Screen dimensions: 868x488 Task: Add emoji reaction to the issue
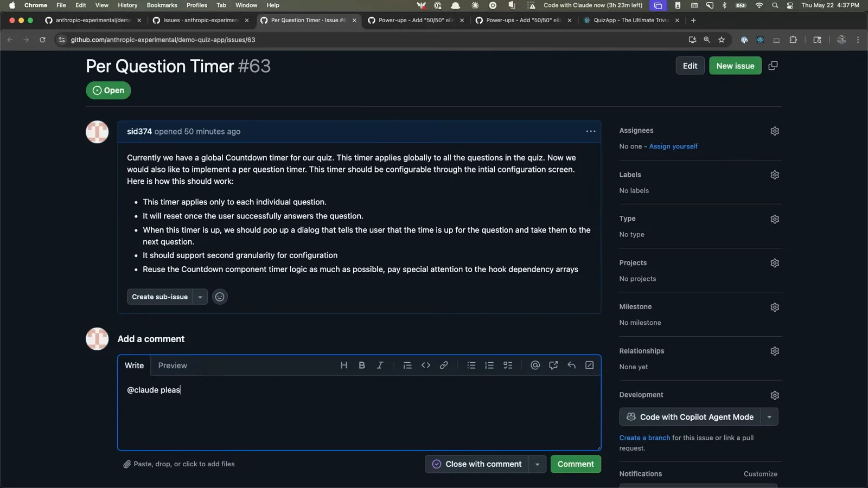220,297
